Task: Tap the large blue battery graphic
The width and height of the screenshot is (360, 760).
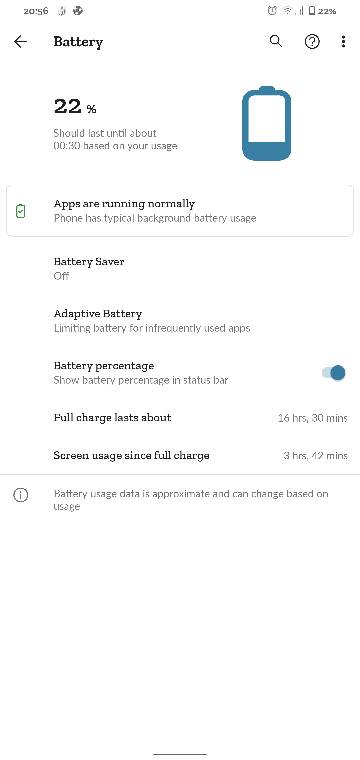Action: (266, 123)
